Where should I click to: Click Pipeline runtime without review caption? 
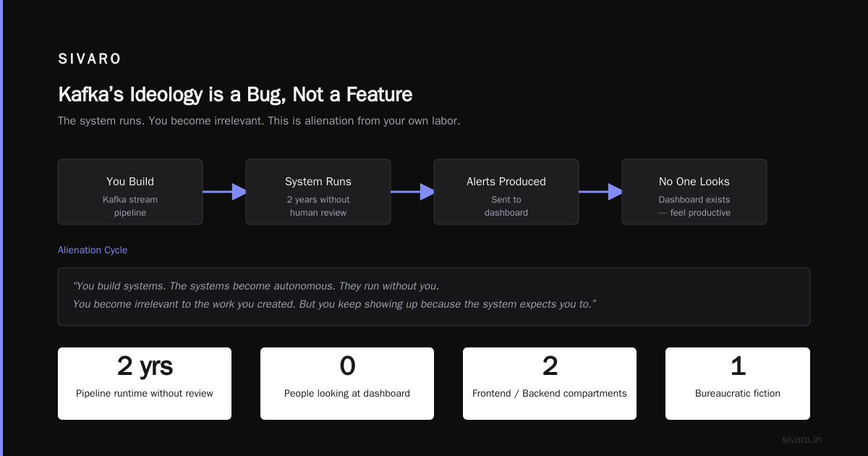pos(145,394)
